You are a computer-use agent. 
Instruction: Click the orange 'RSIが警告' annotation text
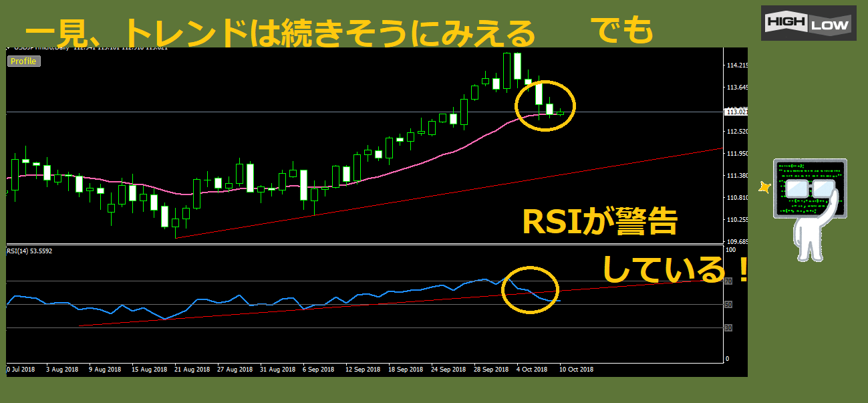pyautogui.click(x=599, y=223)
